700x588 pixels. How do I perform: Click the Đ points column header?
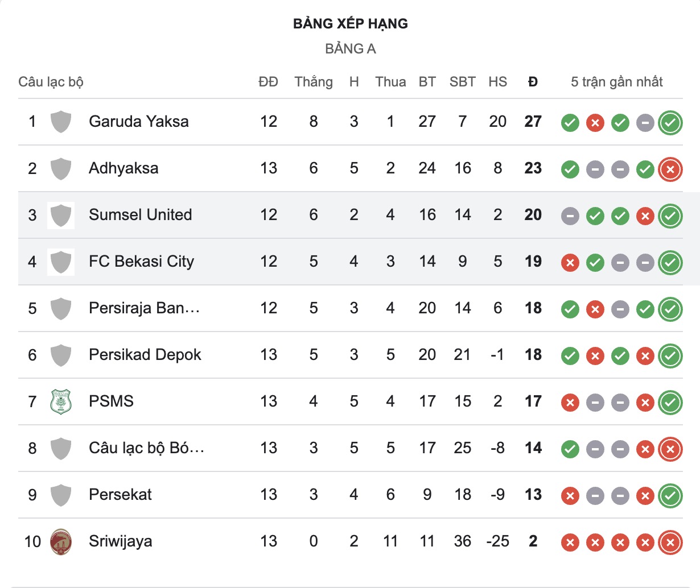click(533, 81)
